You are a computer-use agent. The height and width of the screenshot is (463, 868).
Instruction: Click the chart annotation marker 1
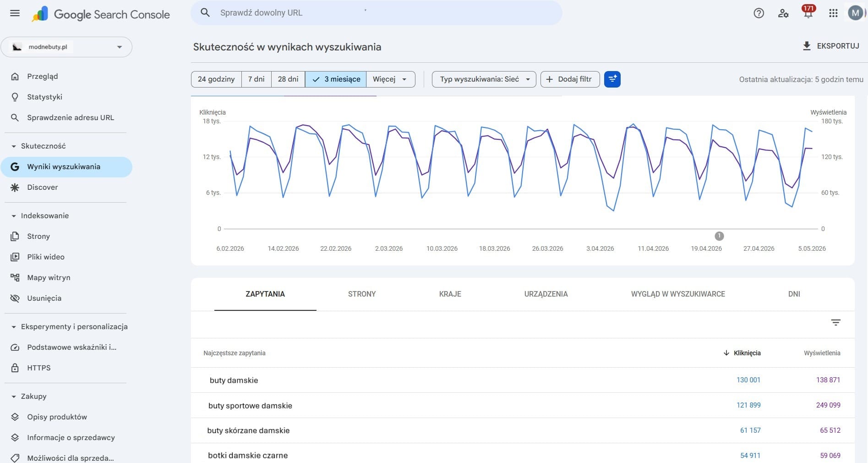click(719, 236)
